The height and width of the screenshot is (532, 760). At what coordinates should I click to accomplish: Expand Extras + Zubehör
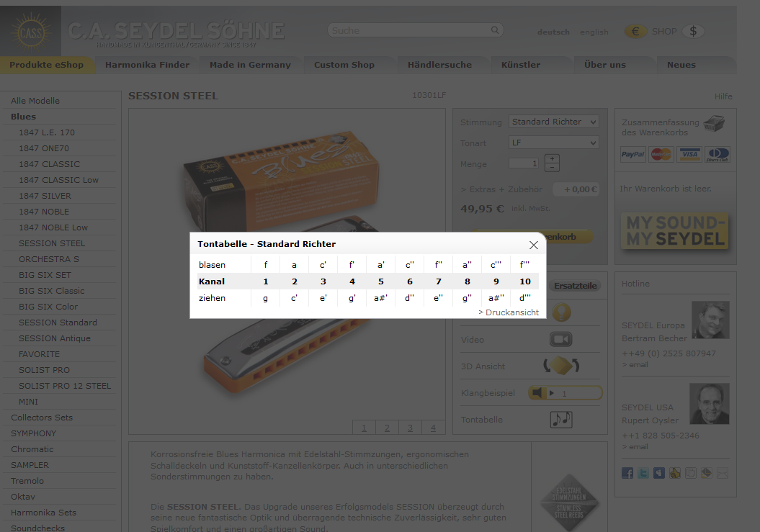pos(501,189)
